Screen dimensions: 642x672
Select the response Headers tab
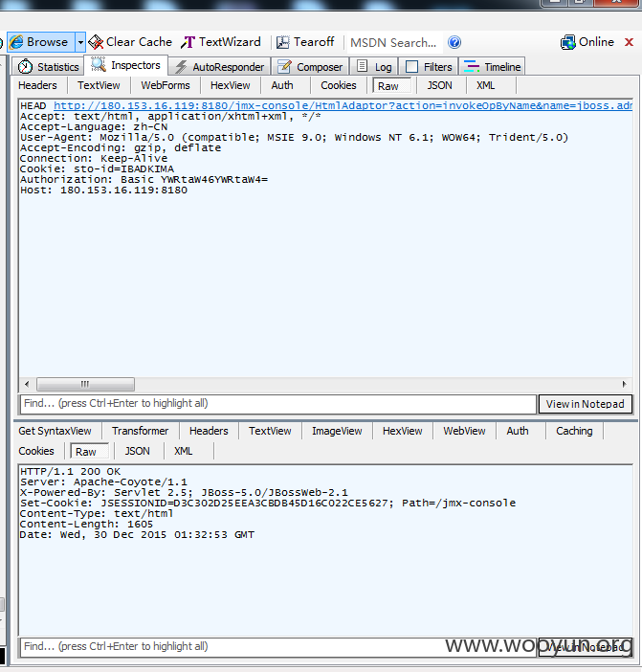click(x=209, y=431)
